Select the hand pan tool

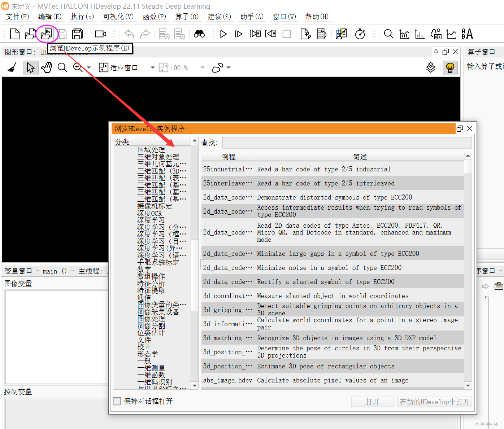point(47,67)
